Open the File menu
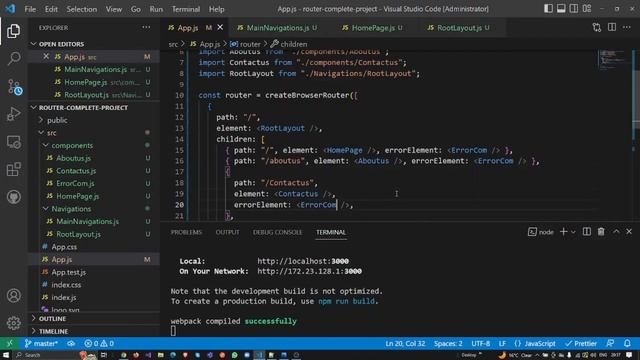 tap(30, 9)
